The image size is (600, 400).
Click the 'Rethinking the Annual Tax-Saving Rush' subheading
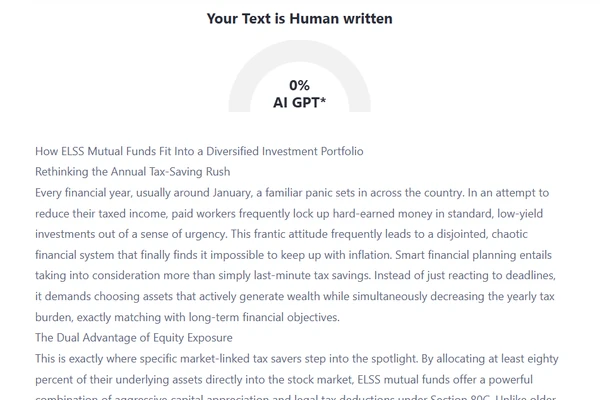click(132, 172)
